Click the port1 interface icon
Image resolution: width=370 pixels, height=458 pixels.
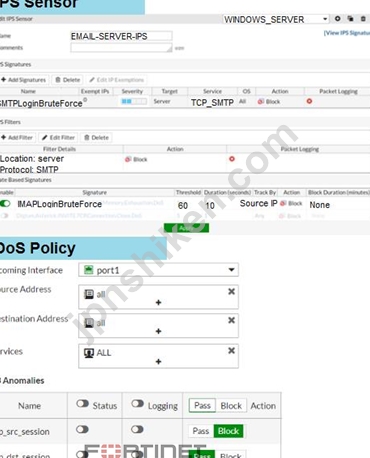click(x=89, y=270)
